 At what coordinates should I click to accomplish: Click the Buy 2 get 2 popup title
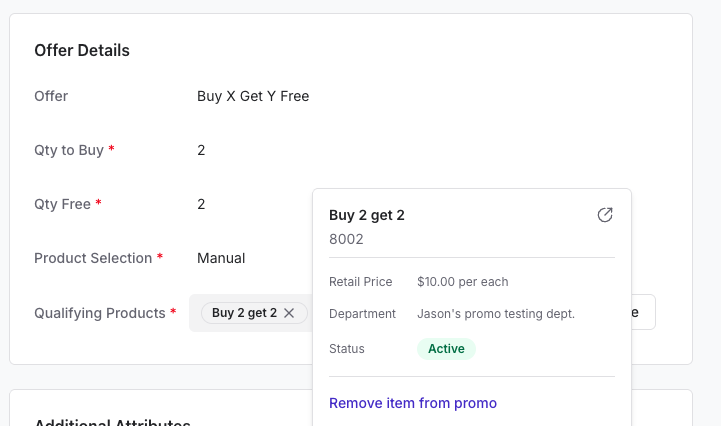366,215
